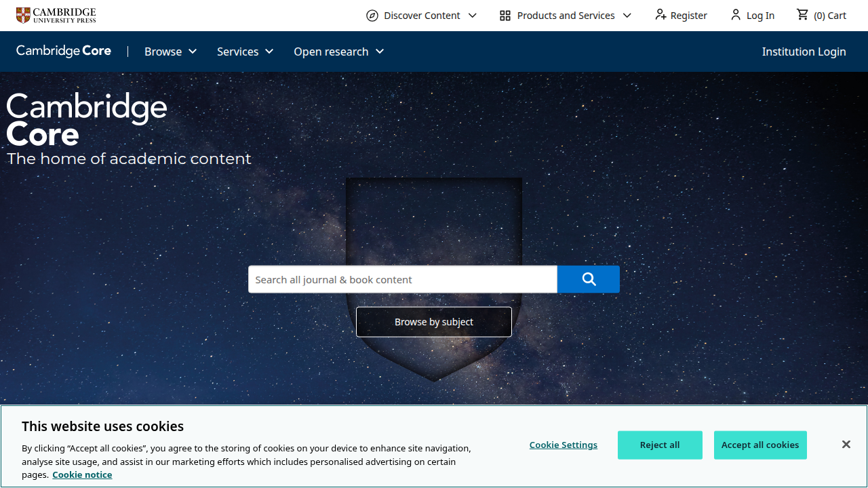The image size is (868, 488).
Task: Reject all cookies
Action: tap(660, 445)
